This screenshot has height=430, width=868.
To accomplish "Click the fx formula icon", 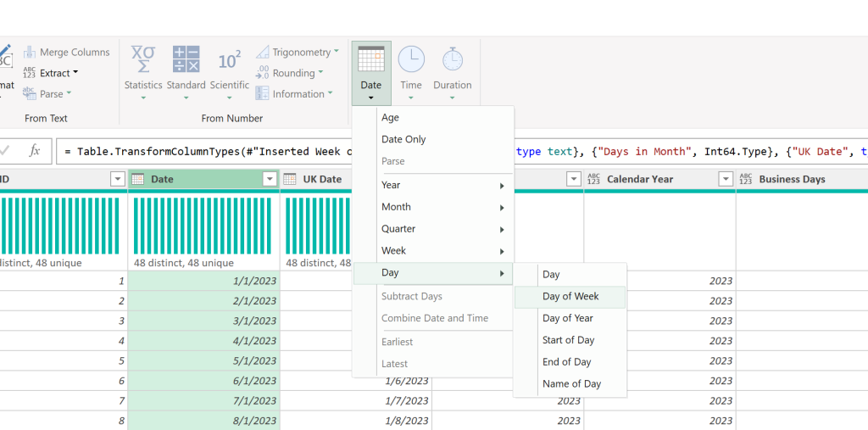I will (x=34, y=151).
